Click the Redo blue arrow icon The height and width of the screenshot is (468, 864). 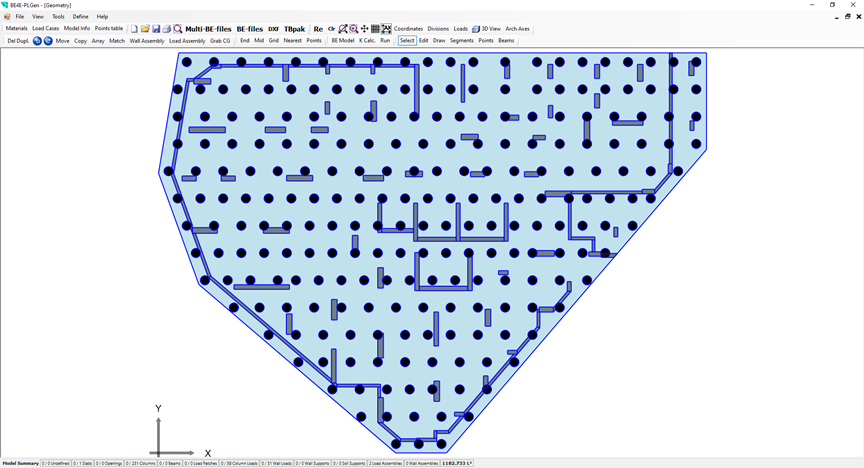coord(47,41)
